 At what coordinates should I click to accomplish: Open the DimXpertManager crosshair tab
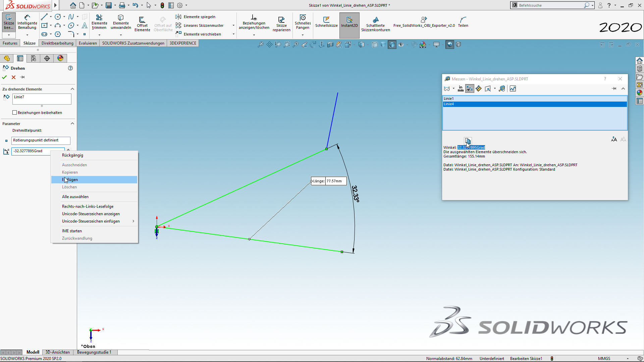pos(47,58)
